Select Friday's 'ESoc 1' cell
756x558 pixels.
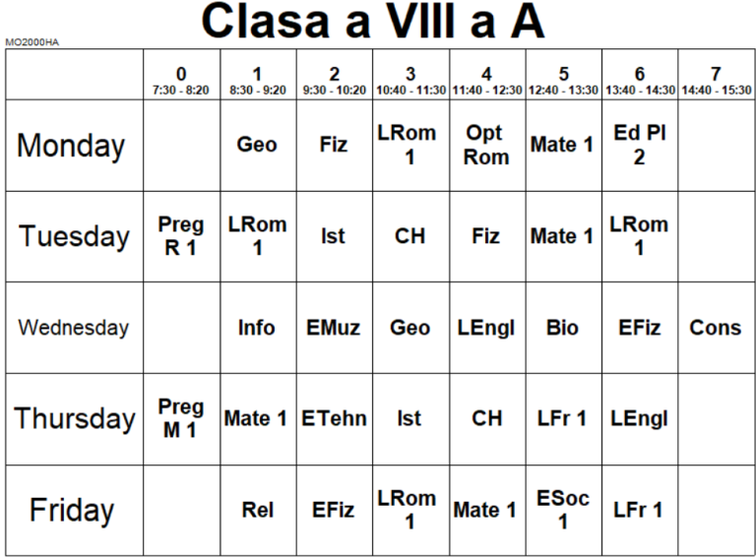pos(563,511)
